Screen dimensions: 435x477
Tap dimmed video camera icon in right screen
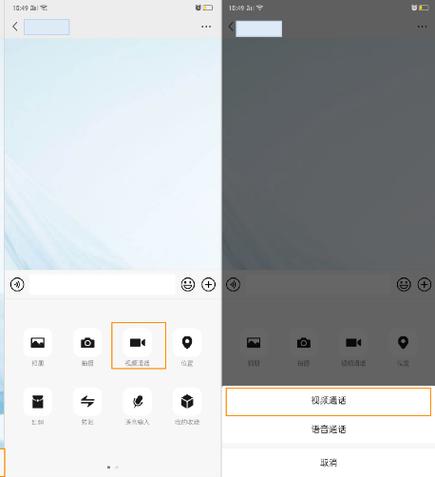tap(353, 343)
